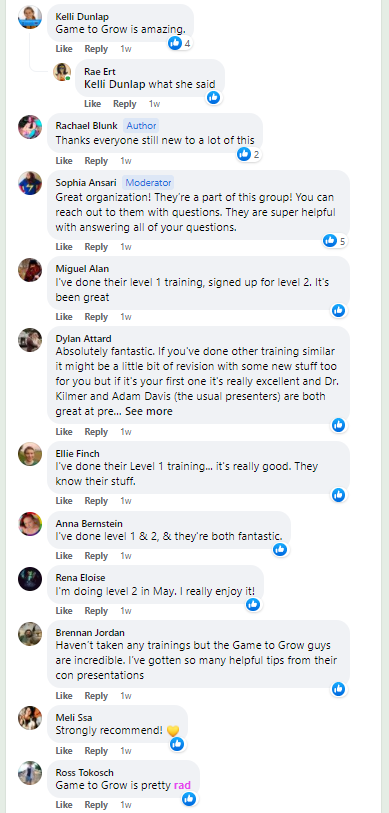Click the like reaction icon on Kelli Dunlap's comment
Screen dimensions: 389x813
[x=175, y=43]
